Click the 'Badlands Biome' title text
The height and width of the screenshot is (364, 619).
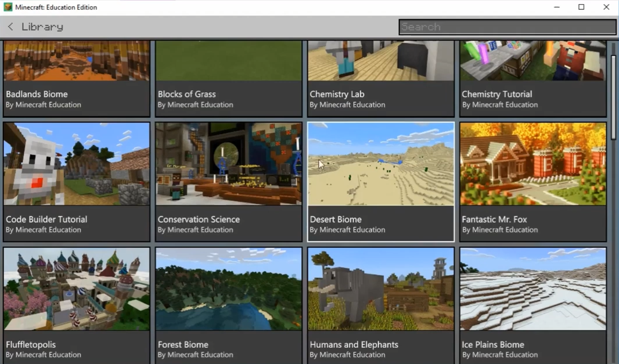coord(37,94)
